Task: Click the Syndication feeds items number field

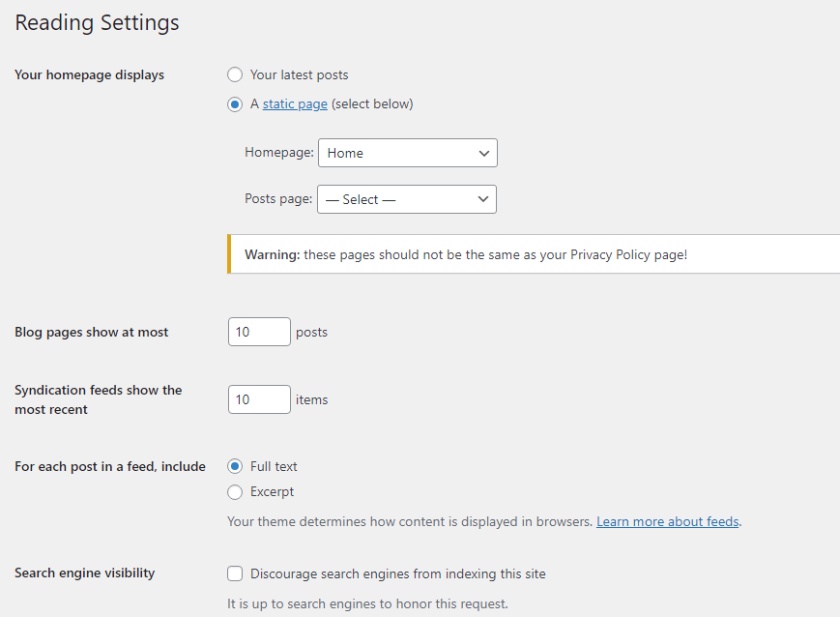Action: point(259,399)
